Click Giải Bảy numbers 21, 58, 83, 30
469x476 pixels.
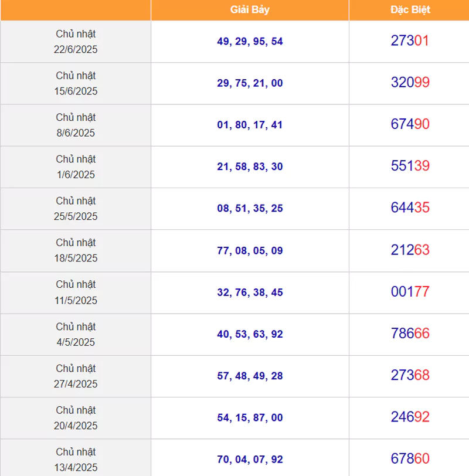250,166
